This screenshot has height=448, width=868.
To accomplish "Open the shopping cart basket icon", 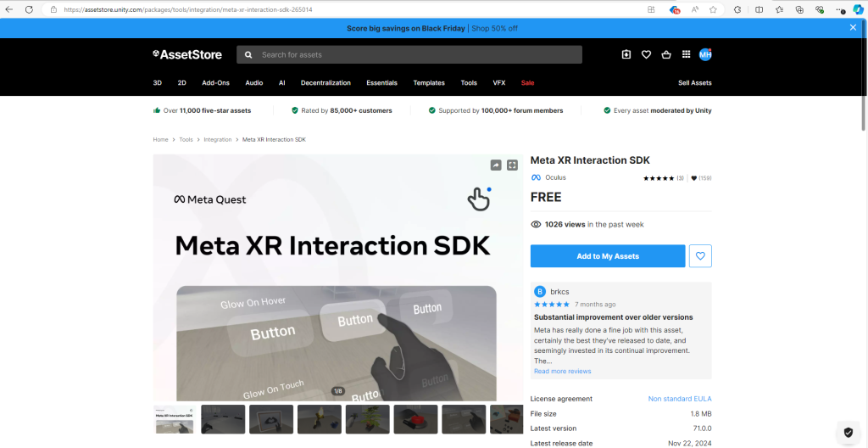I will pos(666,54).
